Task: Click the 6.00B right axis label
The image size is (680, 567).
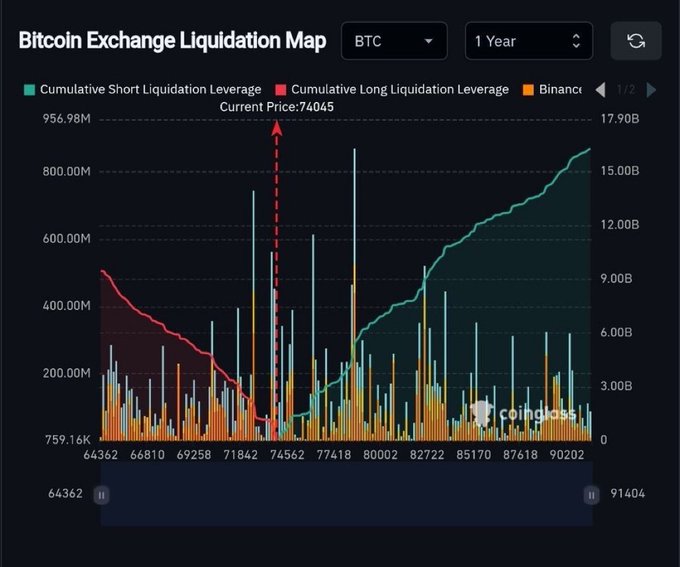Action: coord(616,332)
